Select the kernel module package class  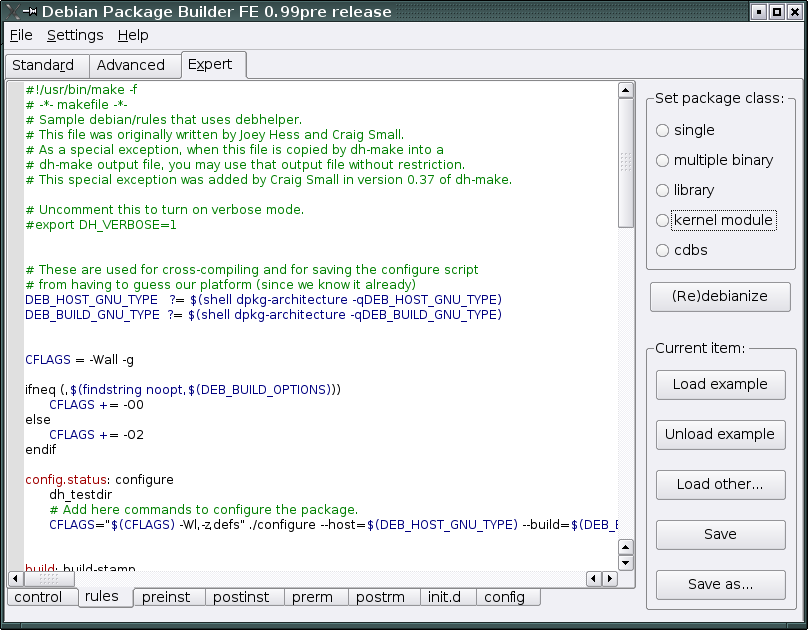point(716,220)
